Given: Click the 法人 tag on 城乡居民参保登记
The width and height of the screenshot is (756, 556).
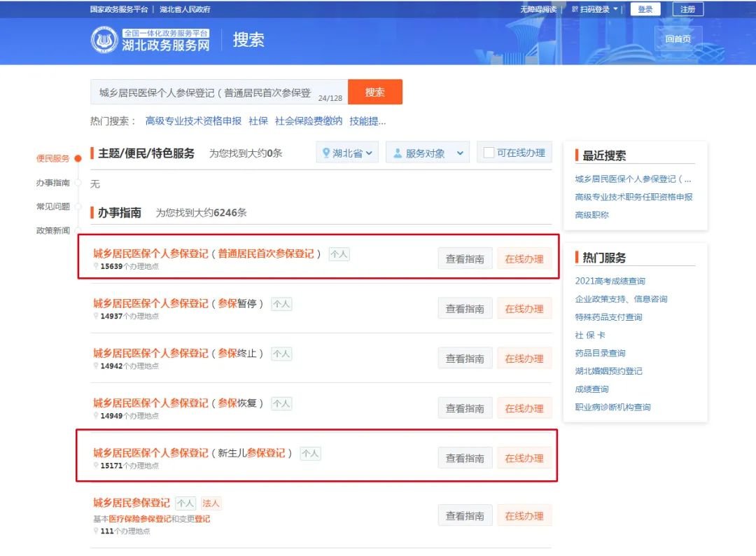Looking at the screenshot, I should [x=211, y=503].
